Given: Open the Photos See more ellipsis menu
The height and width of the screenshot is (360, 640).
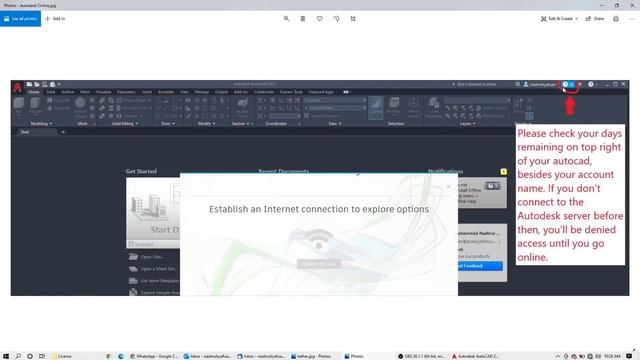Looking at the screenshot, I should click(632, 19).
